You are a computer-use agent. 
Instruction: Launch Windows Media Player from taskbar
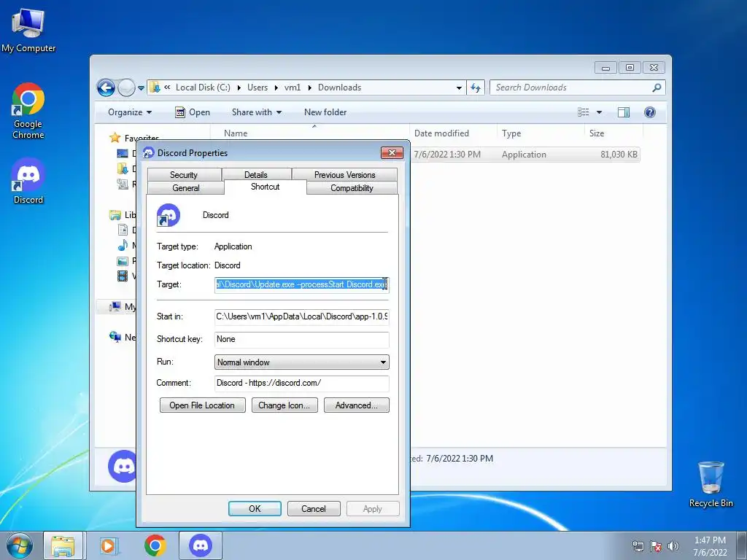point(109,545)
